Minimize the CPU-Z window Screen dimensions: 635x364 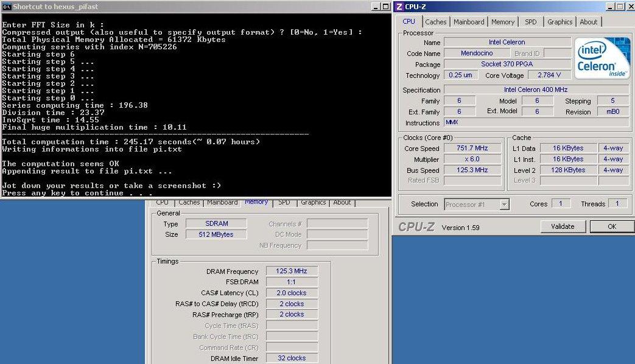click(610, 7)
